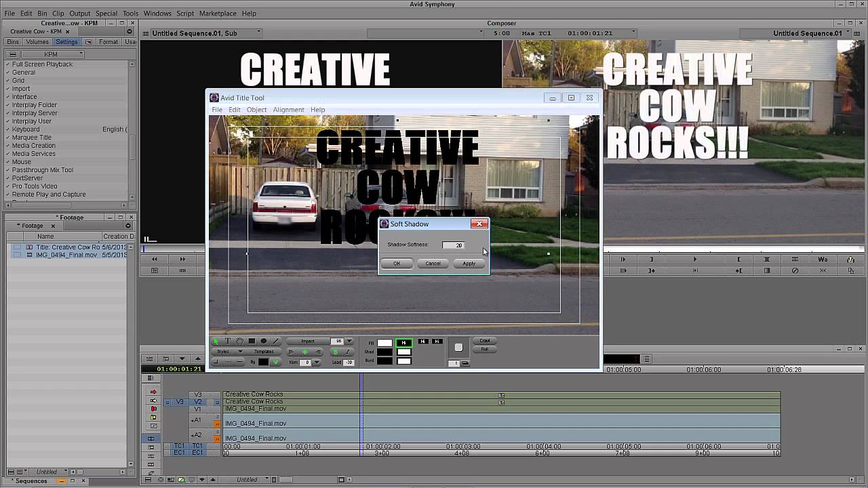Click the Footage bin fast menu icon
Viewport: 868px width, 488px height.
click(127, 226)
